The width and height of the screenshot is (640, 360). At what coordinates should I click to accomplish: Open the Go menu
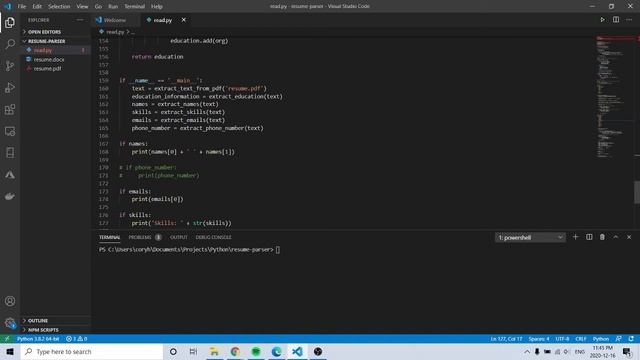click(98, 7)
